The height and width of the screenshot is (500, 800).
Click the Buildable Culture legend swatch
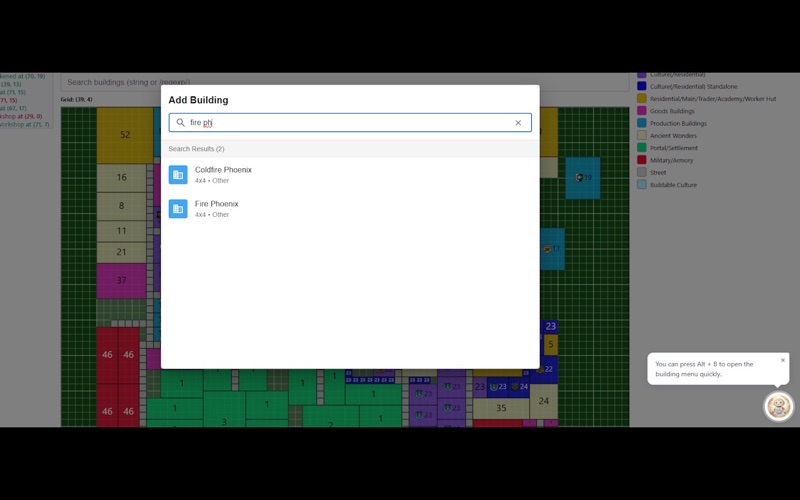coord(642,184)
